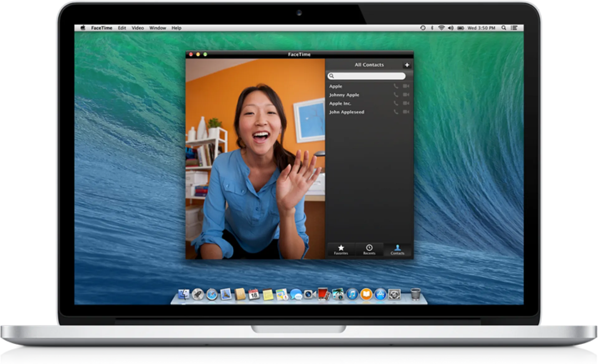Launch iTunes from the Dock
Screen dimensions: 598x364
(x=352, y=294)
